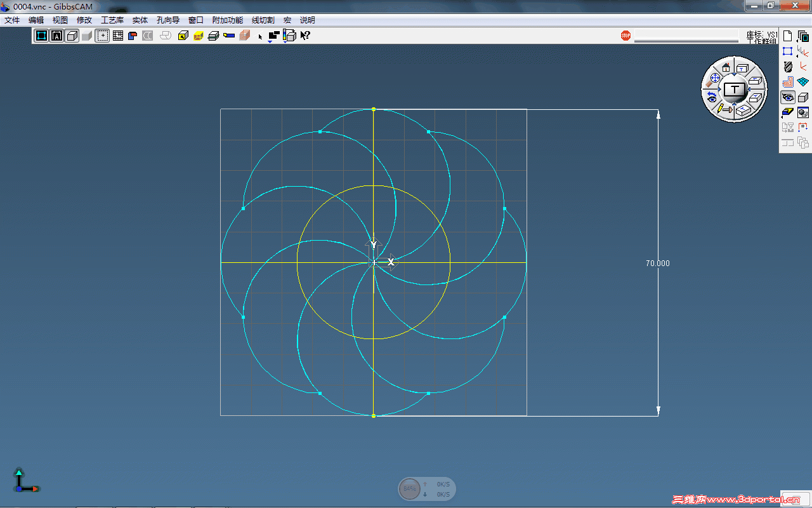812x508 pixels.
Task: Click the red and blue face toolbar icon
Action: pos(133,36)
